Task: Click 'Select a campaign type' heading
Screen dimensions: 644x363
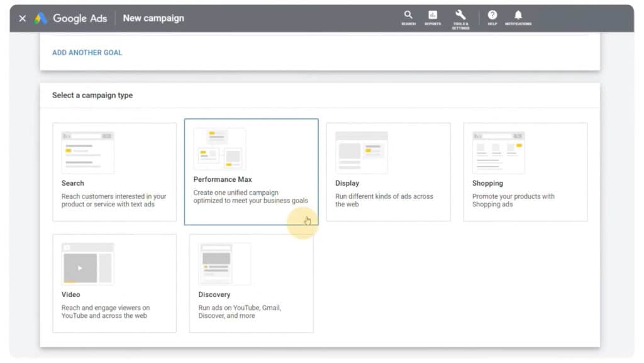Action: point(92,95)
